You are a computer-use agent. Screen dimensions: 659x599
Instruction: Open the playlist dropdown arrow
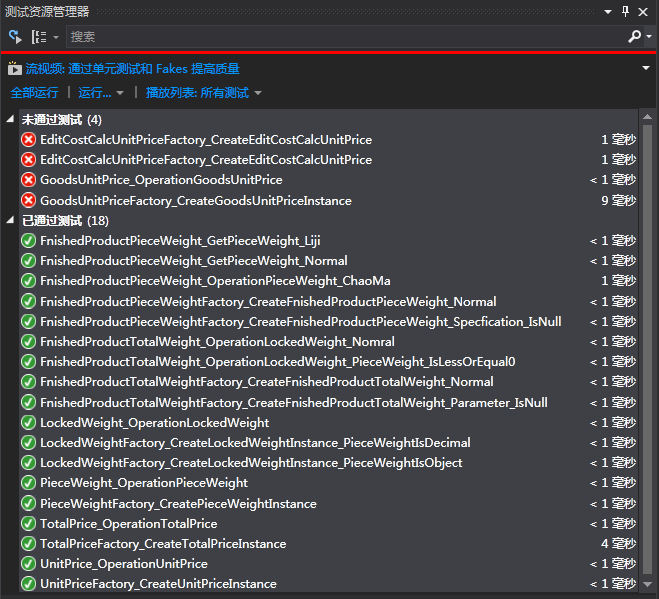258,93
